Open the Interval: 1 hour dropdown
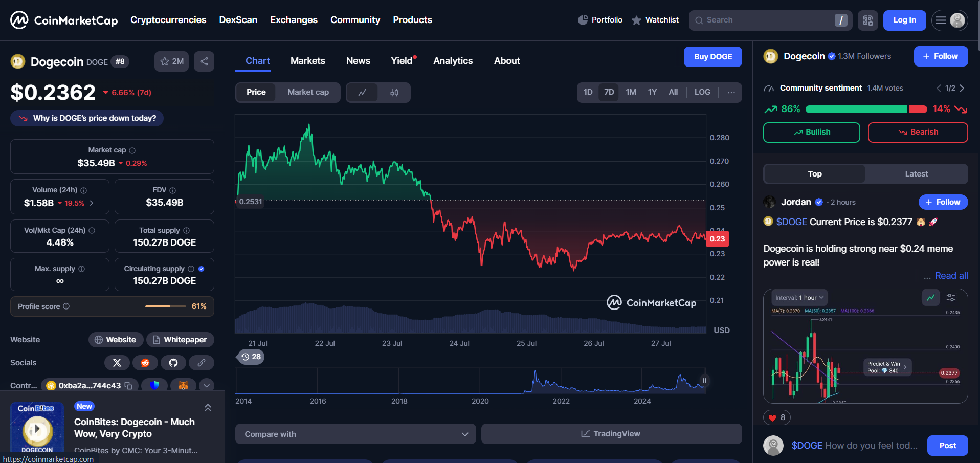980x463 pixels. [799, 298]
